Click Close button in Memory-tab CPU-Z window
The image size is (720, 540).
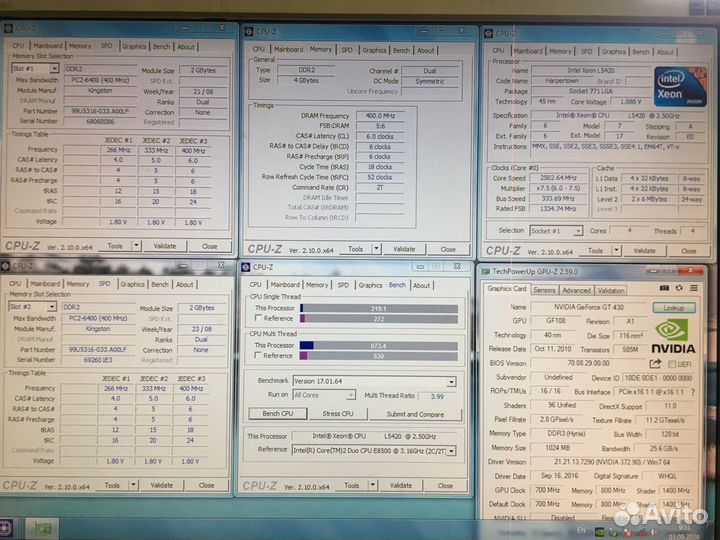[x=448, y=249]
